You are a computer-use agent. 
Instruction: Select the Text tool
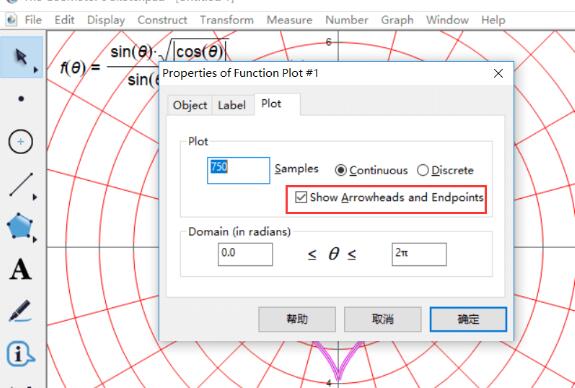20,270
